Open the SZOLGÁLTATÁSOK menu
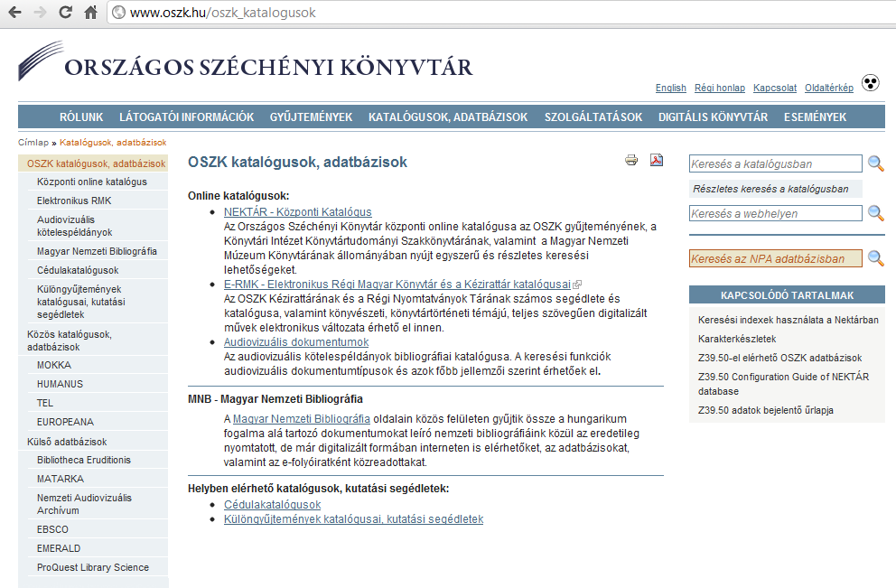Viewport: 896px width, 588px height. [593, 117]
